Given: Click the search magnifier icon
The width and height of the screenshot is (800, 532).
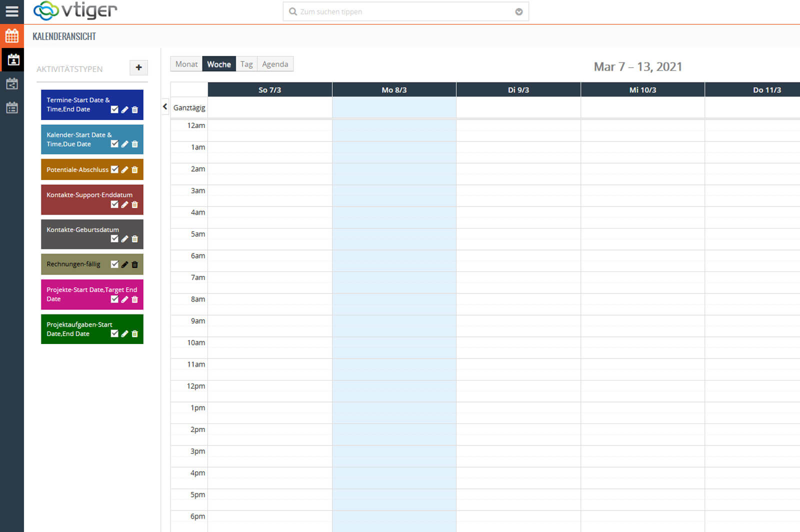Looking at the screenshot, I should click(293, 11).
